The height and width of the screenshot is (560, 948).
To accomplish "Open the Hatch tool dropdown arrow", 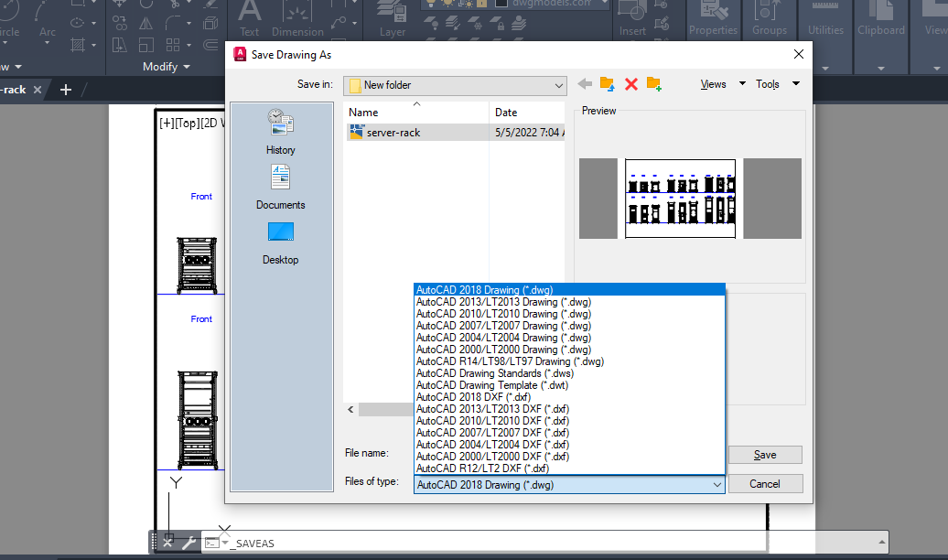I will pos(93,45).
